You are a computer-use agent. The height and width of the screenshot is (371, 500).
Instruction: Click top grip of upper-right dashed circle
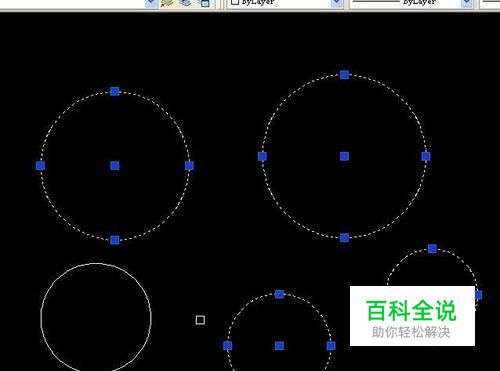(x=344, y=75)
